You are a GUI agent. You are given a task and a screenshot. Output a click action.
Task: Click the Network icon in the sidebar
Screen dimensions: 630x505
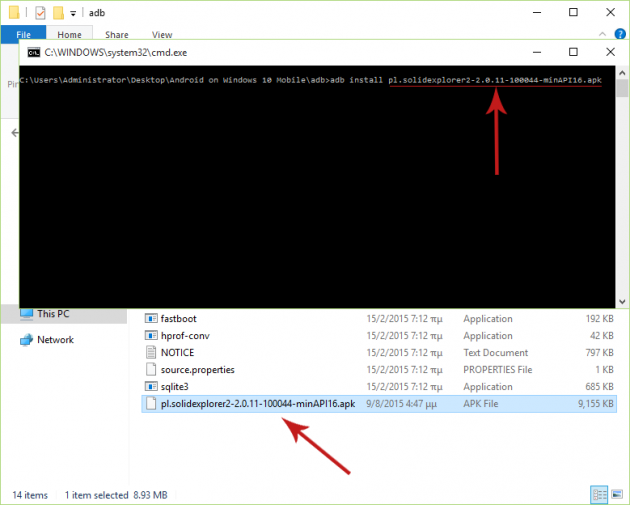click(x=26, y=340)
